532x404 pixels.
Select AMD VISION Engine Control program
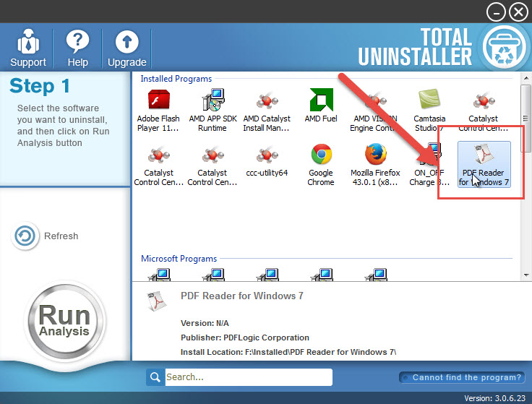click(375, 110)
